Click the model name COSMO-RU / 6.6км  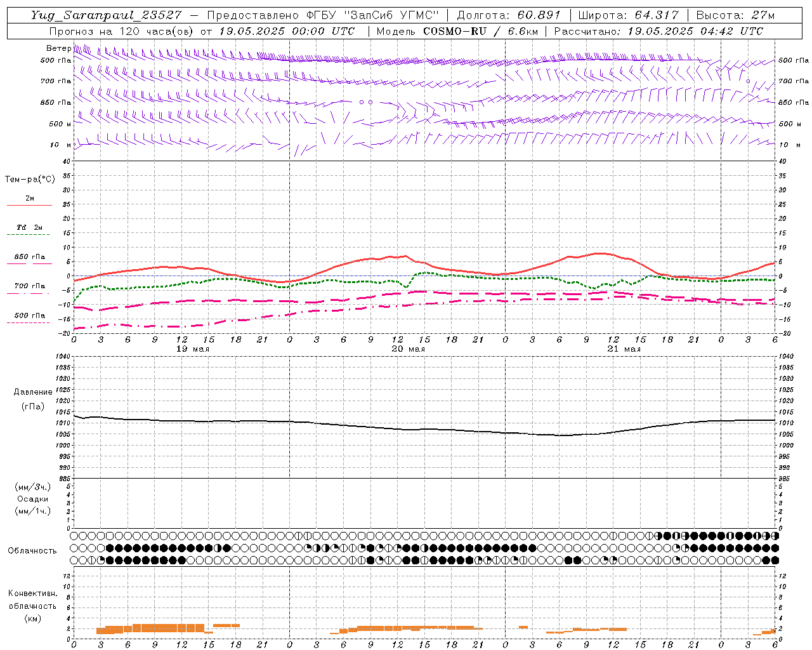click(480, 31)
